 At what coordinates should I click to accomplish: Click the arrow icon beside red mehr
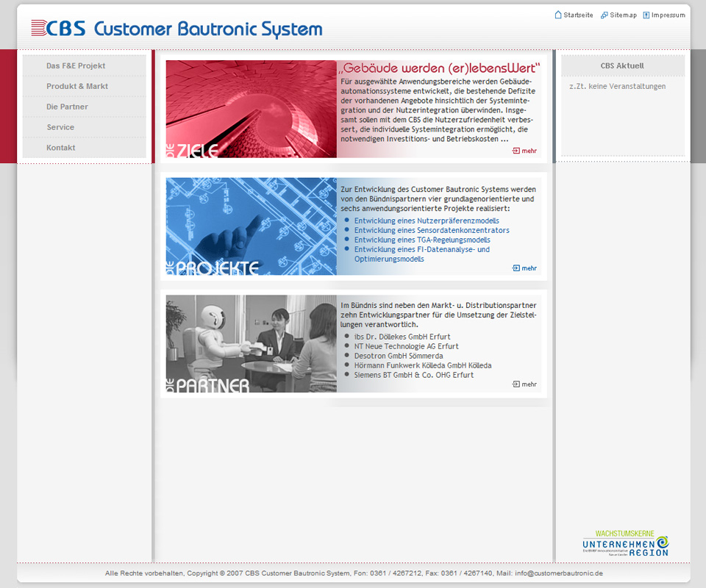coord(516,151)
